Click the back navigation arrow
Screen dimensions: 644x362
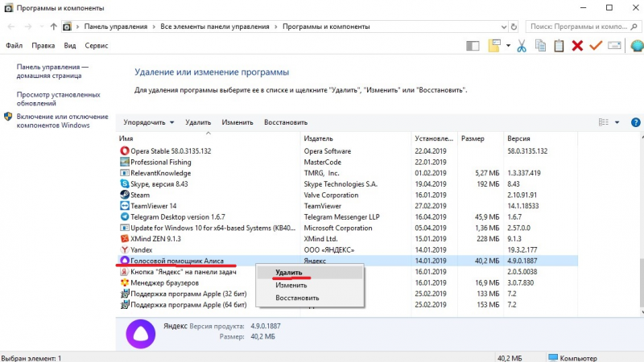pyautogui.click(x=11, y=27)
